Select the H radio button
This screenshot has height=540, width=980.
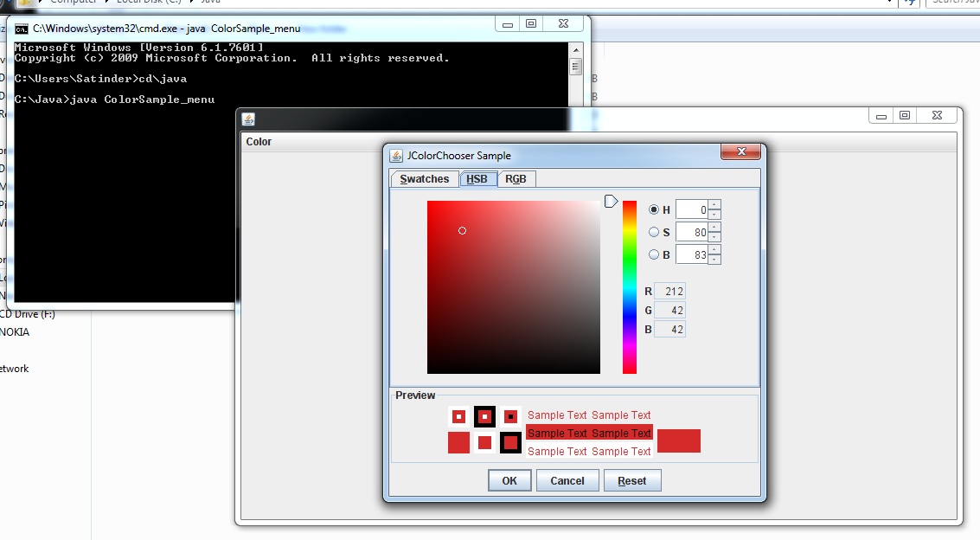pyautogui.click(x=654, y=209)
